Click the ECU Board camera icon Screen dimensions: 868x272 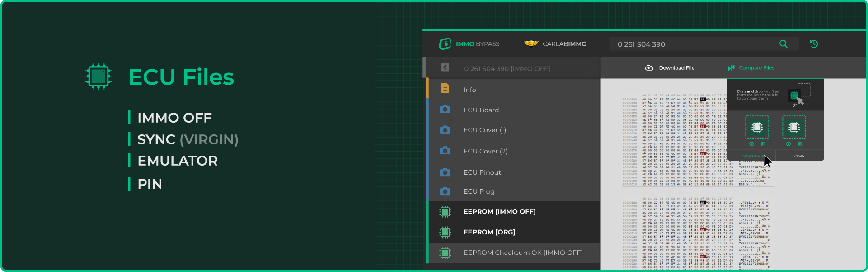[x=445, y=110]
